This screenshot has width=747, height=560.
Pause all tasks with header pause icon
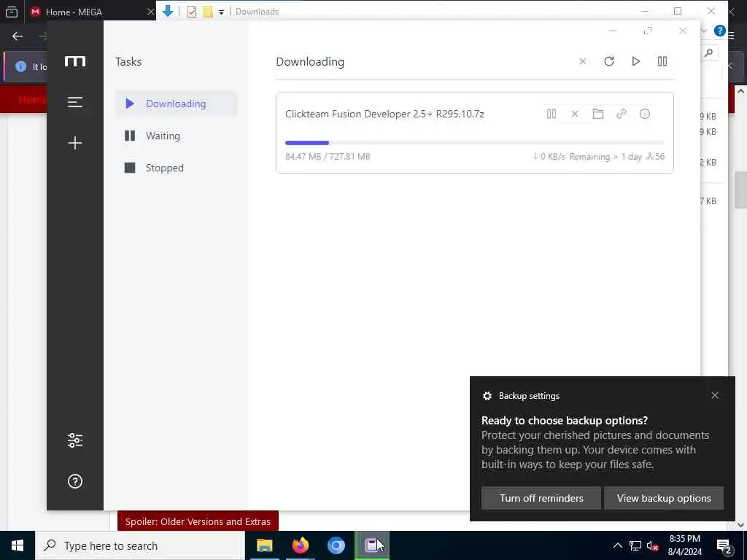coord(662,61)
